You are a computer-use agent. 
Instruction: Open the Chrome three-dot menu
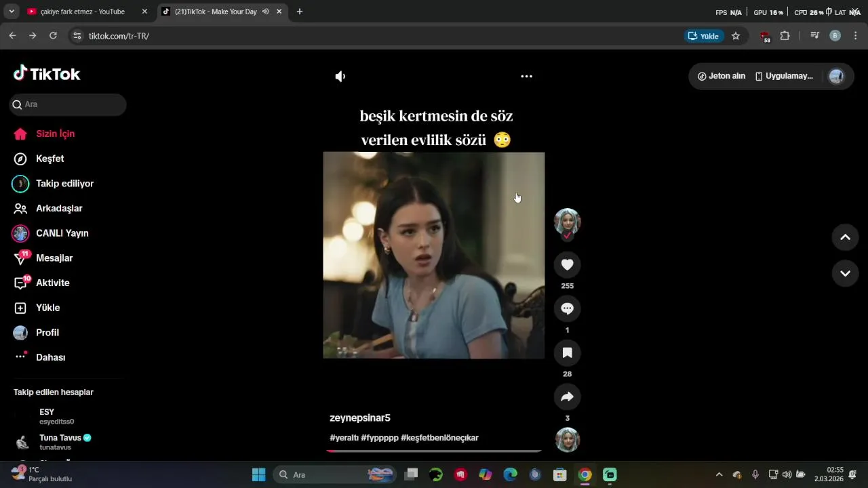(x=855, y=36)
